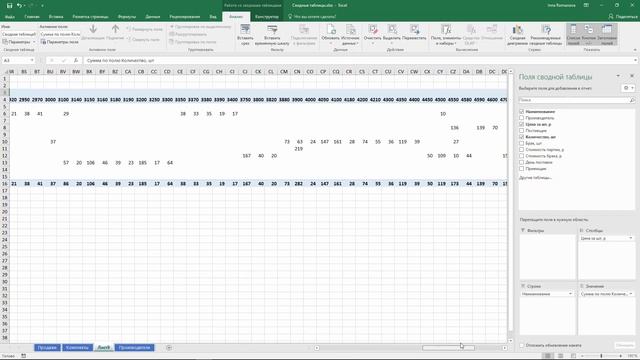The width and height of the screenshot is (640, 360).
Task: Switch to the Данные ribbon tab
Action: [153, 17]
